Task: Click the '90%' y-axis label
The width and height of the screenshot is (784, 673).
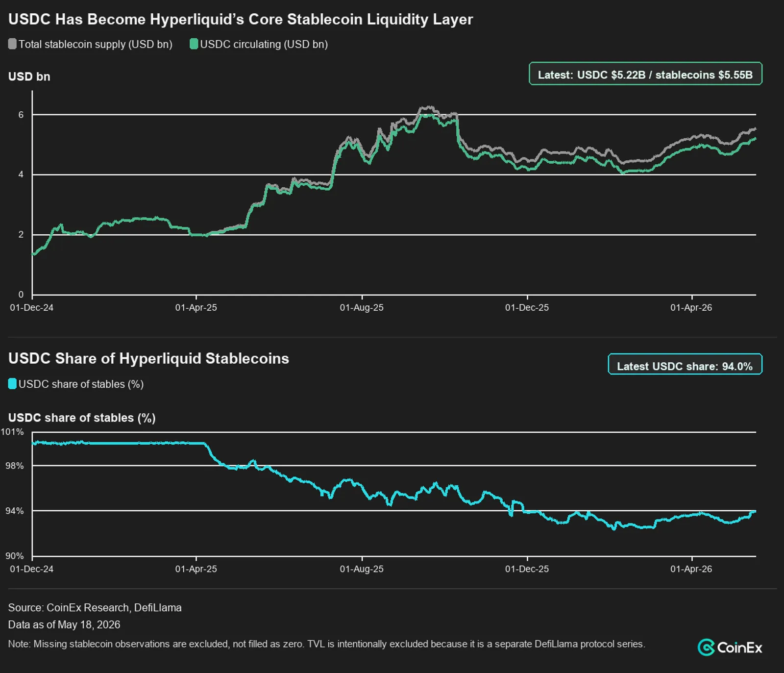Action: 15,556
